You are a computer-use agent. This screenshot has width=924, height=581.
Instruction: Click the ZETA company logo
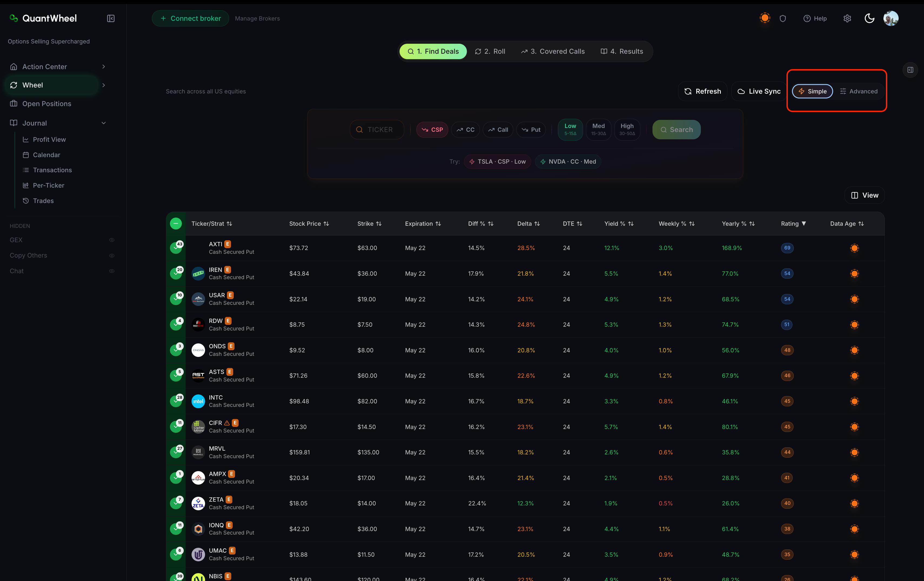point(198,504)
